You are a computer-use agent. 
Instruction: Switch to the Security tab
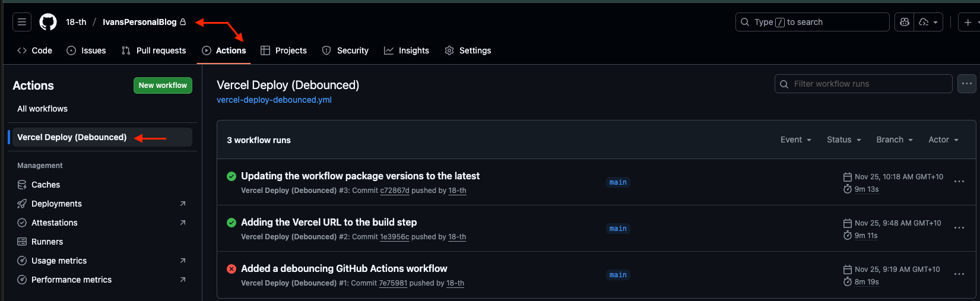pyautogui.click(x=345, y=50)
